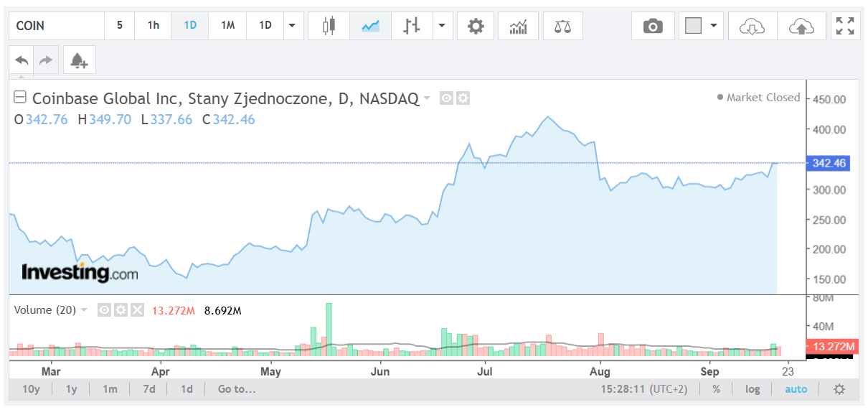Screen dimensions: 868x410
Task: Open Volume indicator settings gear
Action: click(121, 310)
